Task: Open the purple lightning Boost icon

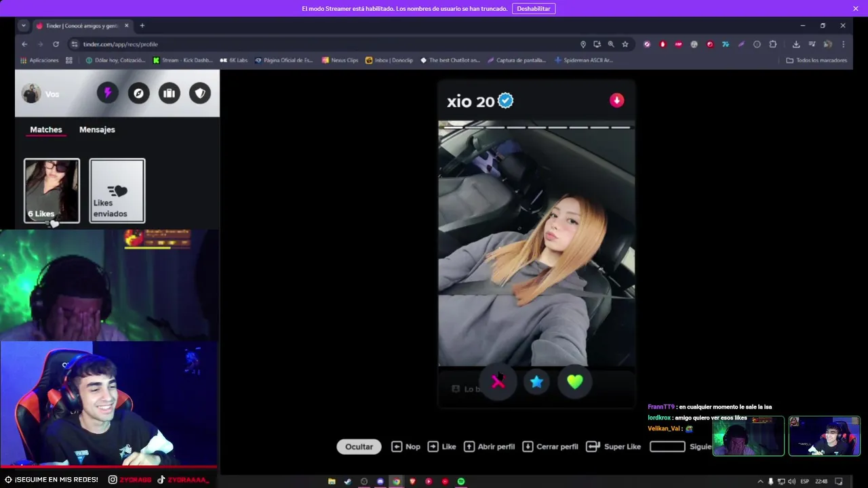Action: (x=108, y=93)
